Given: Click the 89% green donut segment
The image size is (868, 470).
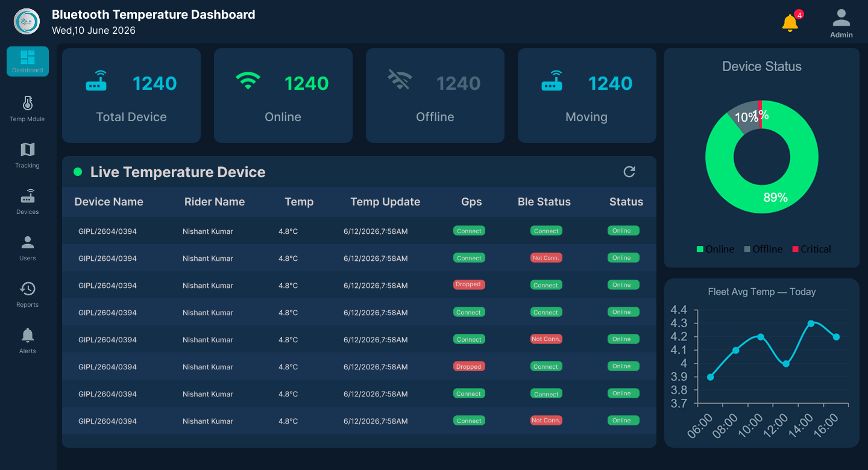Looking at the screenshot, I should point(775,198).
